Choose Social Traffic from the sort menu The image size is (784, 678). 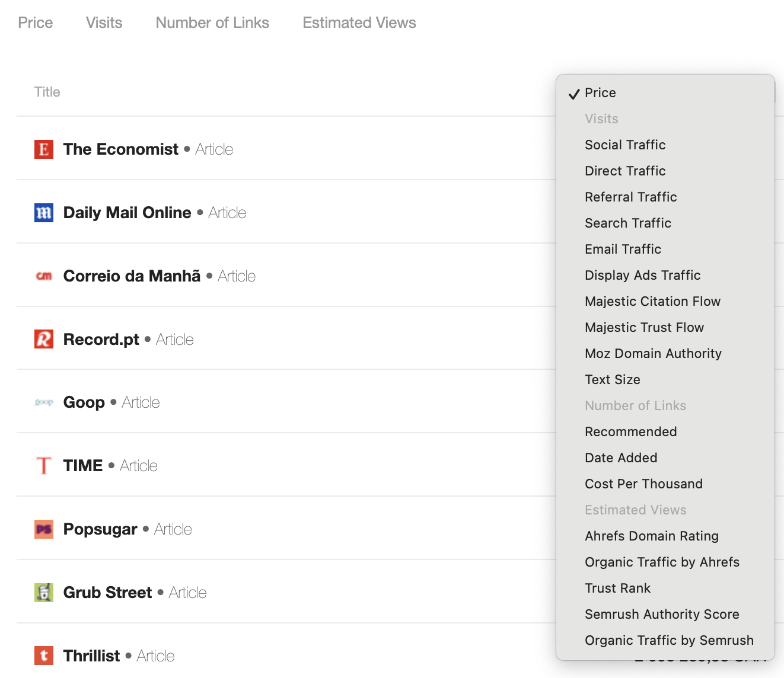[x=665, y=145]
